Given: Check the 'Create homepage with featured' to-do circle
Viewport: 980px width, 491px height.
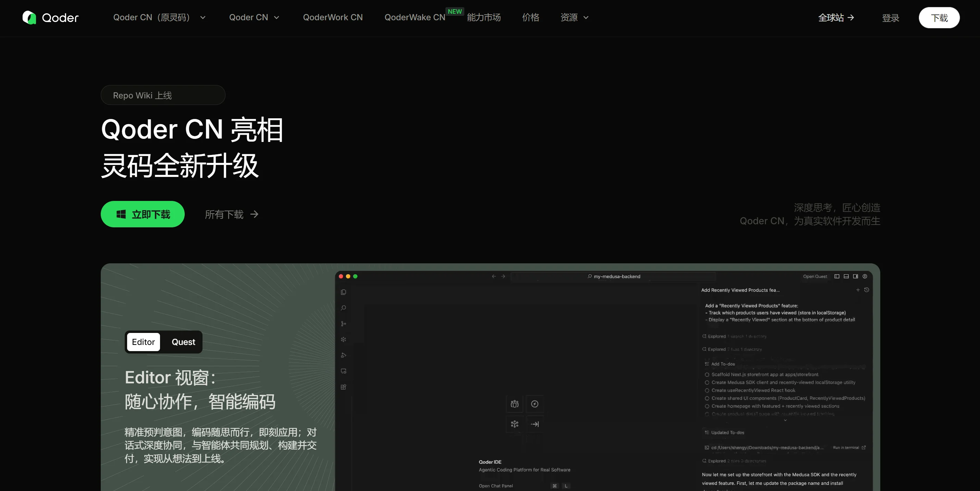Looking at the screenshot, I should pyautogui.click(x=707, y=406).
